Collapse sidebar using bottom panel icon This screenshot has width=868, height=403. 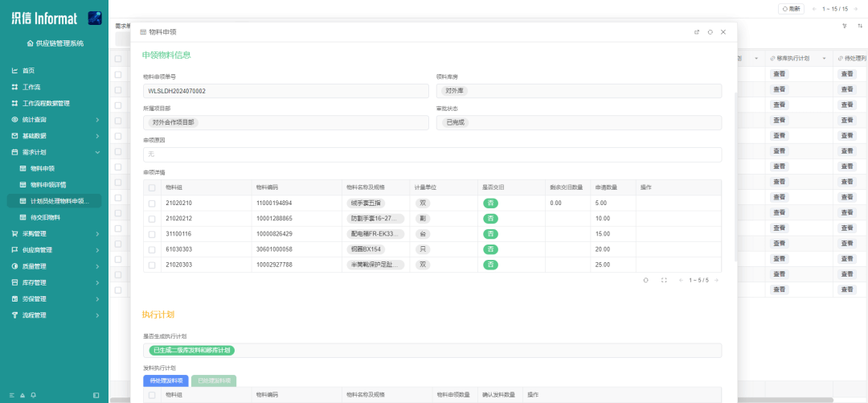(x=96, y=395)
